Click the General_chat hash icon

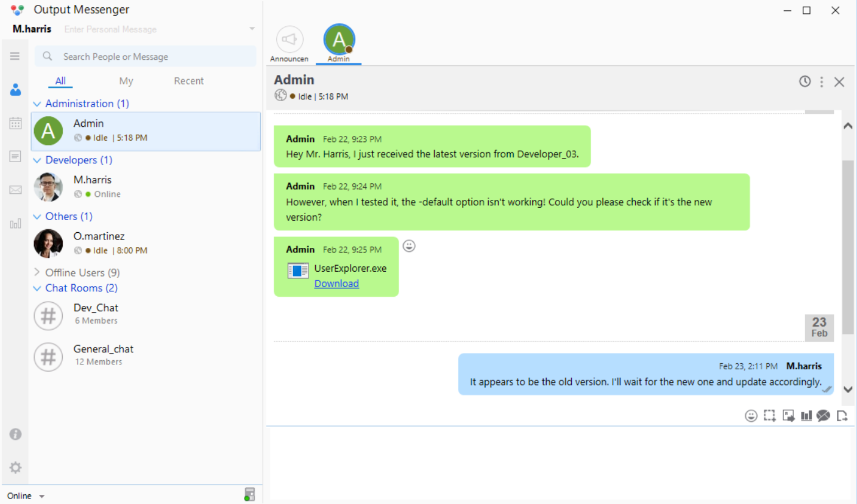pyautogui.click(x=48, y=357)
